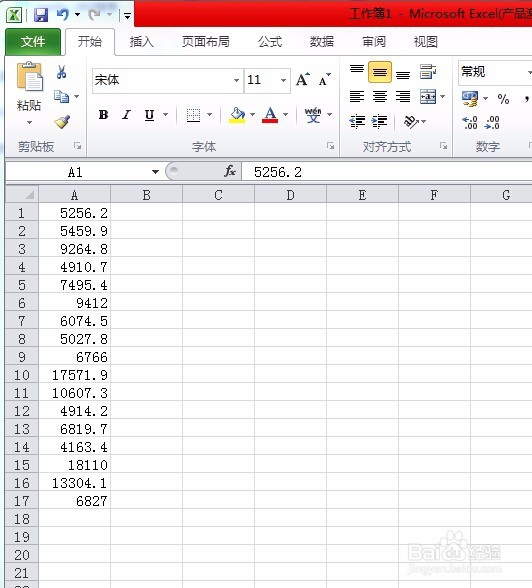Switch to the 审阅 Review tab

point(374,42)
